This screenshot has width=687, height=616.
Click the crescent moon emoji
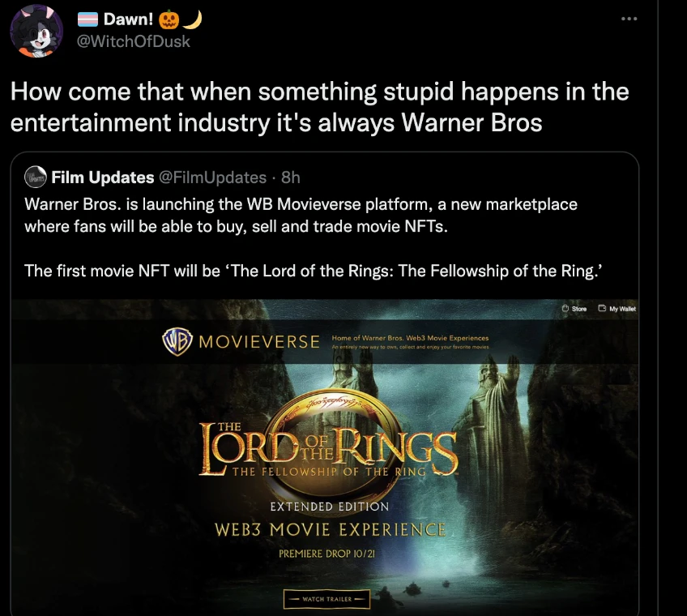tap(193, 19)
